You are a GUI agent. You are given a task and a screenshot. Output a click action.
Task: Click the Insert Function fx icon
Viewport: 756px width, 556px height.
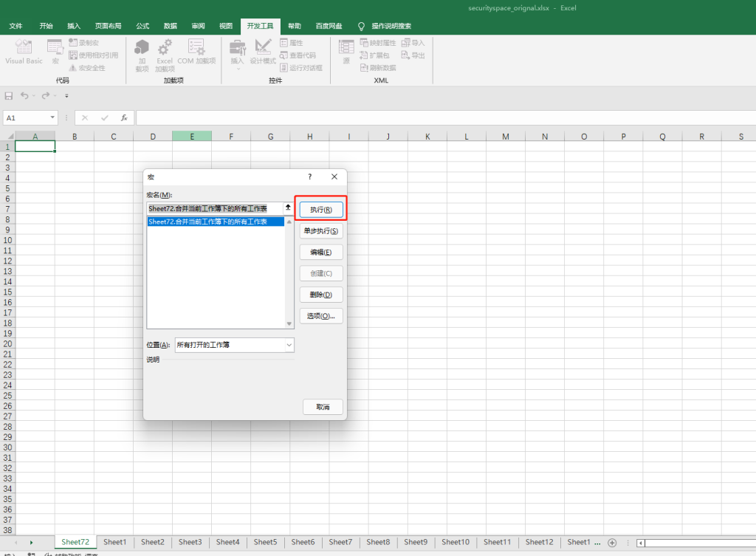[x=124, y=117]
